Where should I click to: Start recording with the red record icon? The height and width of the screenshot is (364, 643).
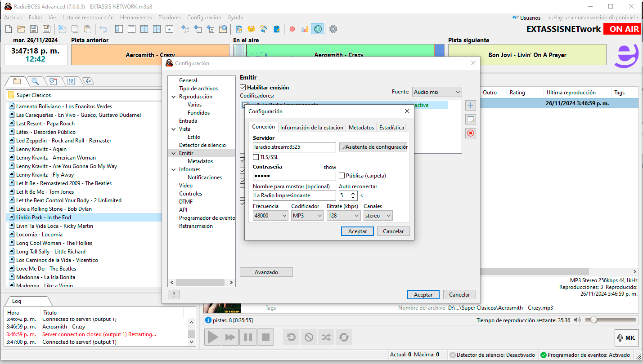292,29
